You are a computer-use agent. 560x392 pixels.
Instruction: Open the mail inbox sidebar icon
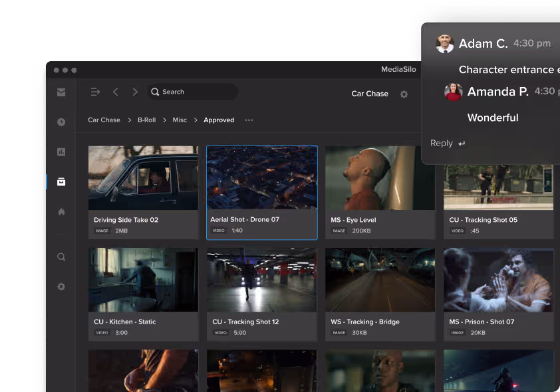pyautogui.click(x=61, y=92)
